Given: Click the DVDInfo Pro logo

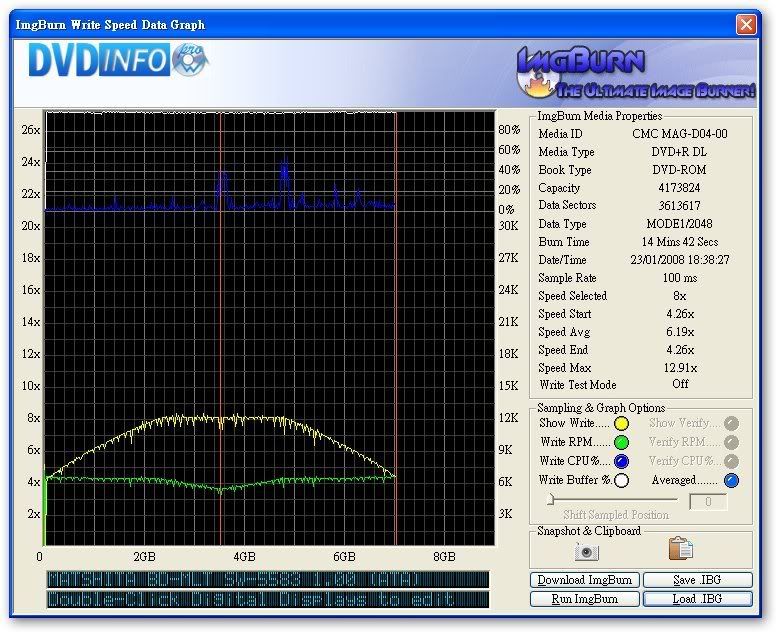Looking at the screenshot, I should [x=118, y=60].
